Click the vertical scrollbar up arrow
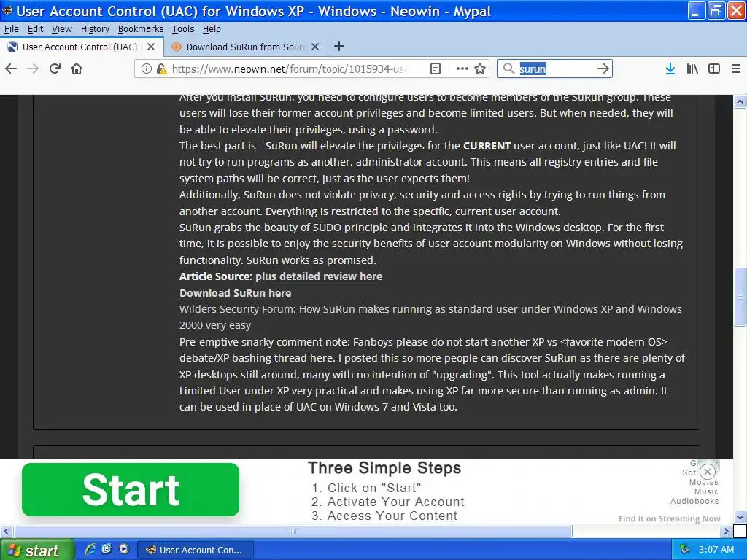The width and height of the screenshot is (747, 560). pyautogui.click(x=740, y=101)
